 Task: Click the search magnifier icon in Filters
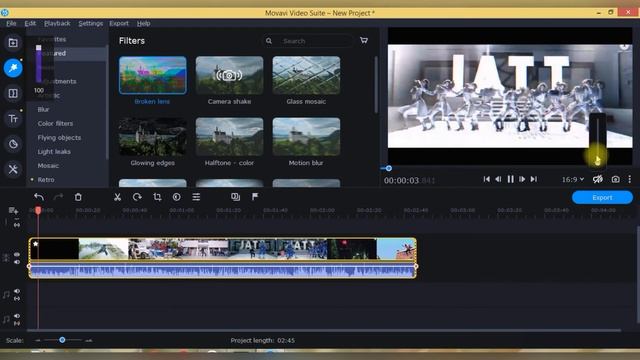[x=269, y=41]
